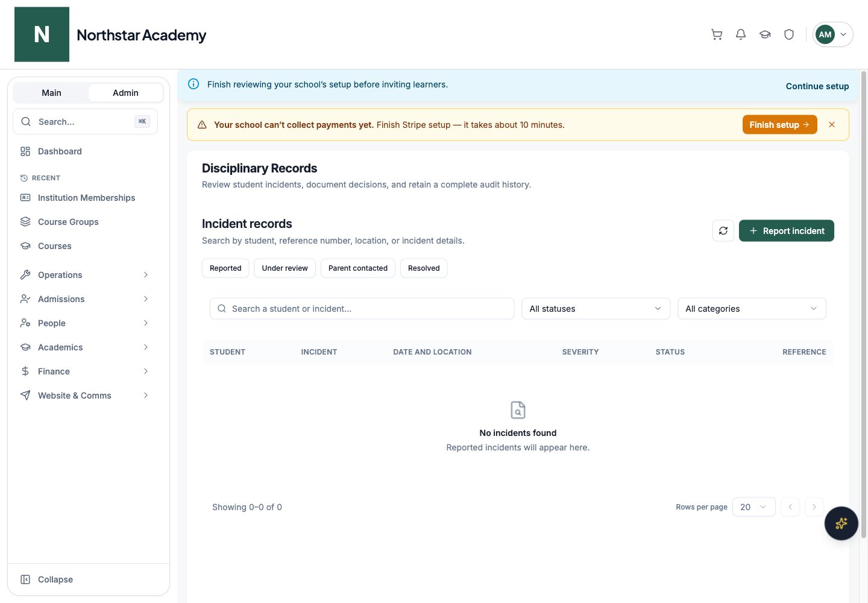This screenshot has height=603, width=868.
Task: Click the STATUS column header
Action: [670, 352]
